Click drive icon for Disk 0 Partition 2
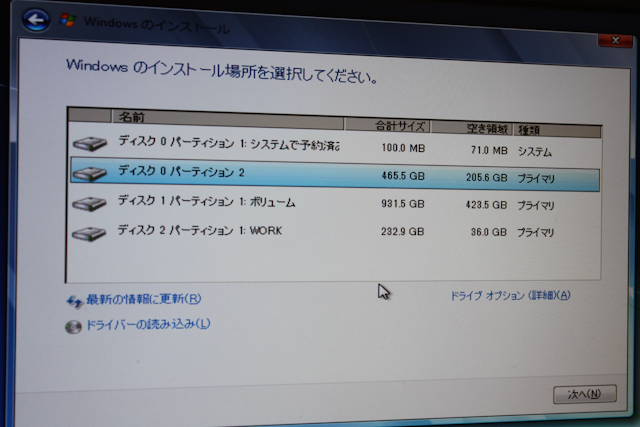Screen dimensions: 640x427 click(90, 173)
